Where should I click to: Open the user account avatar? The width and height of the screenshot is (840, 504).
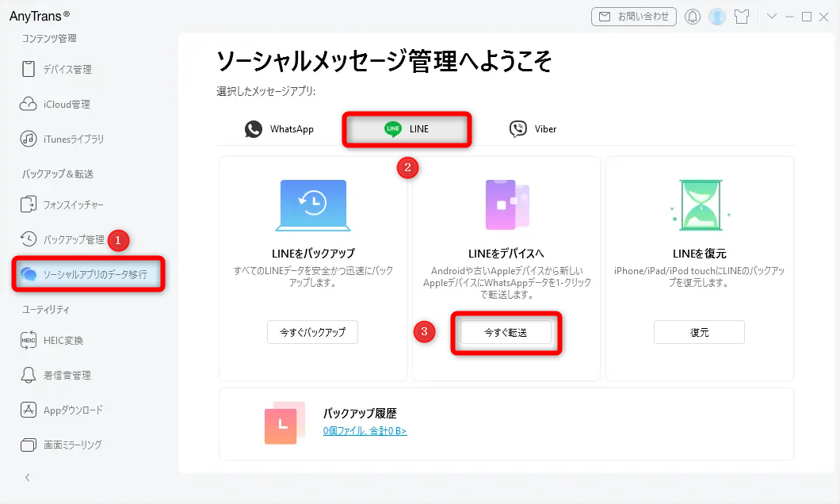(x=717, y=17)
